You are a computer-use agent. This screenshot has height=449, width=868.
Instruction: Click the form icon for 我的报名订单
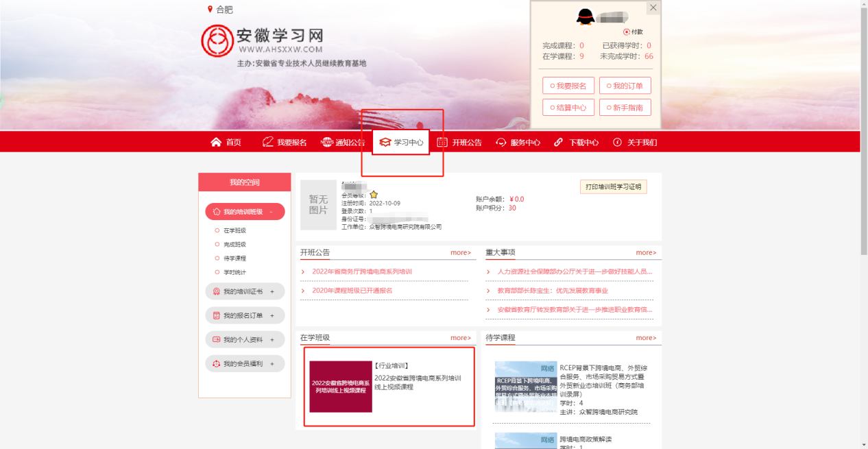[x=217, y=315]
